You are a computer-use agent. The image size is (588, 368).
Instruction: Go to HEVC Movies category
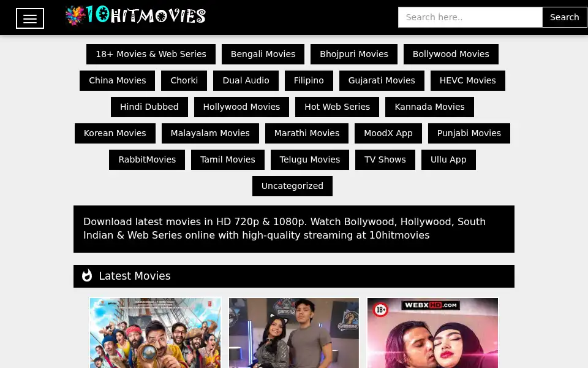pyautogui.click(x=467, y=80)
